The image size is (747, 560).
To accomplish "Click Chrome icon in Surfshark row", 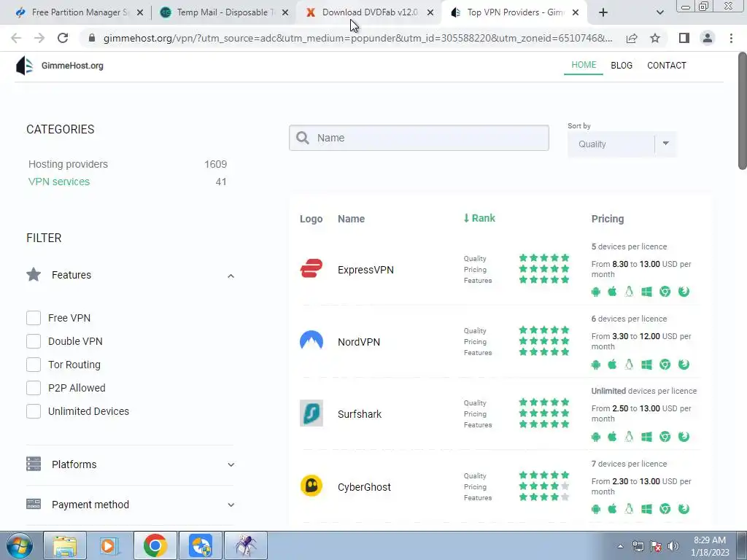I will click(665, 436).
